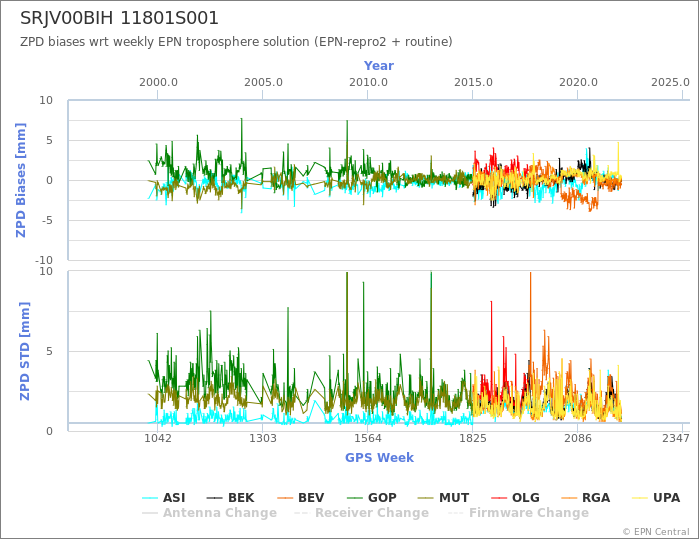This screenshot has width=700, height=540.
Task: Toggle the GOP series legend entry
Action: (372, 498)
